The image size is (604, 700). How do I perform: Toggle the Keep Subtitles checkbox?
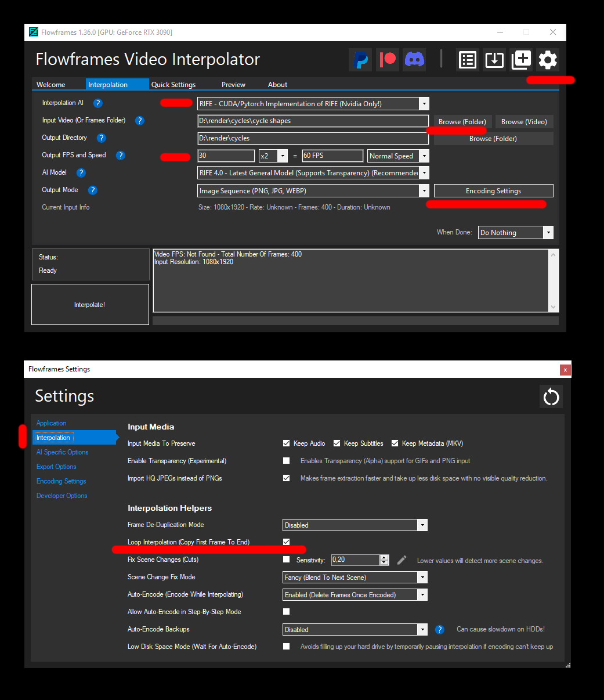pyautogui.click(x=337, y=443)
